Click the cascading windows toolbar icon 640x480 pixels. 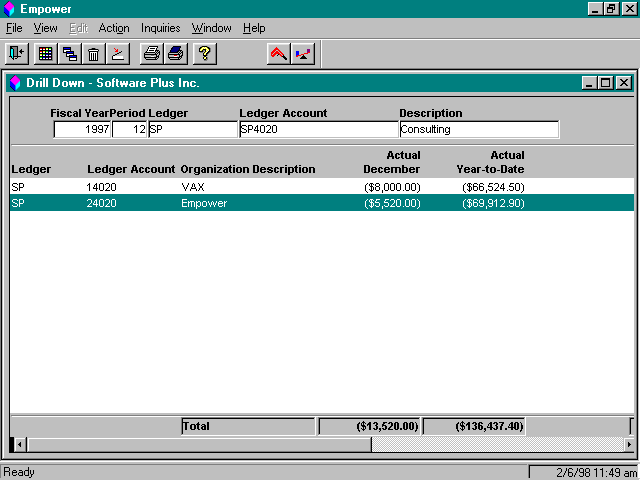coord(69,53)
